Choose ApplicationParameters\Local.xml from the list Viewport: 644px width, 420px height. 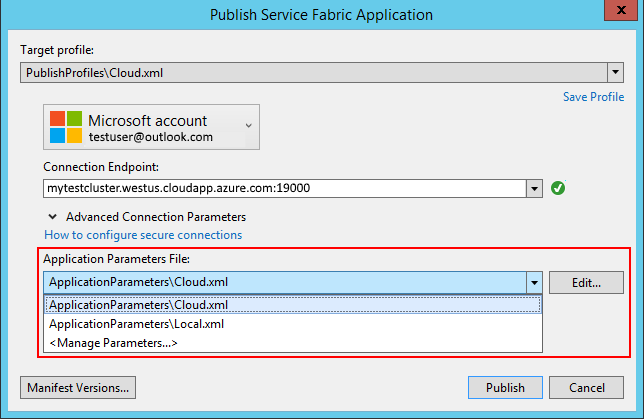[x=293, y=324]
